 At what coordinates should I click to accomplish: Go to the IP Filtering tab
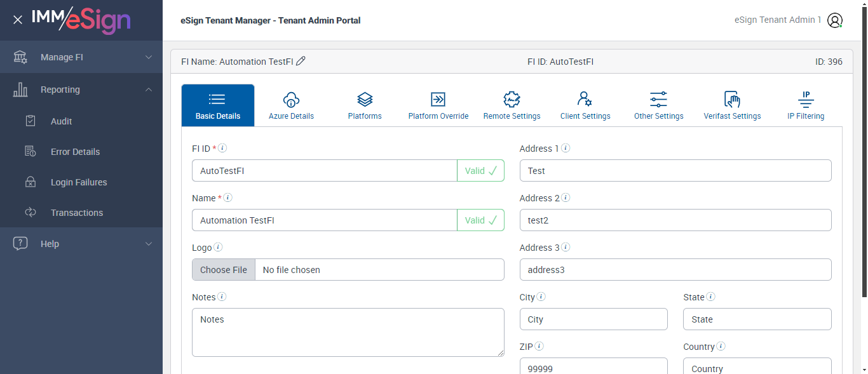(x=806, y=105)
